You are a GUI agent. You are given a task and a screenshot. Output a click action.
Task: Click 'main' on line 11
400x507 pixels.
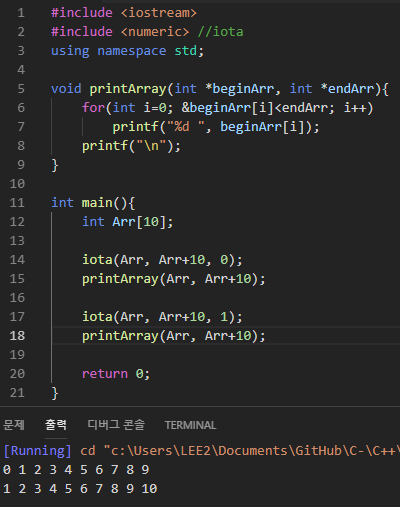[97, 203]
